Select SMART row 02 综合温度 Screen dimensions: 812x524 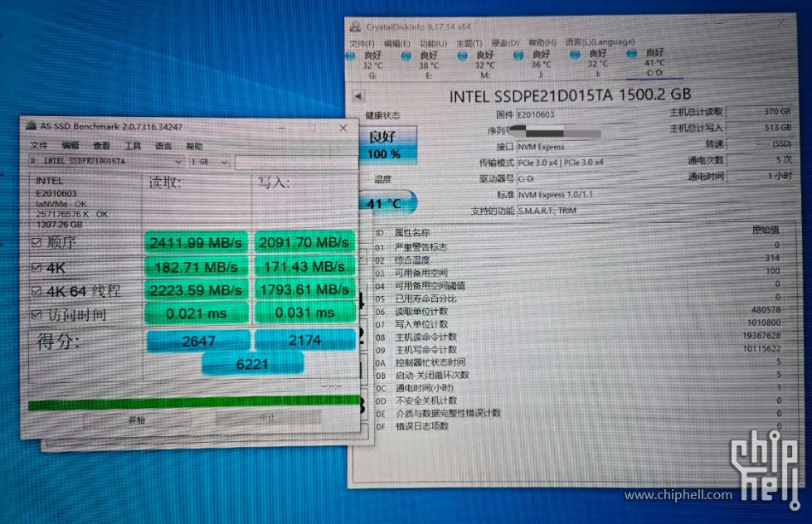[x=577, y=260]
